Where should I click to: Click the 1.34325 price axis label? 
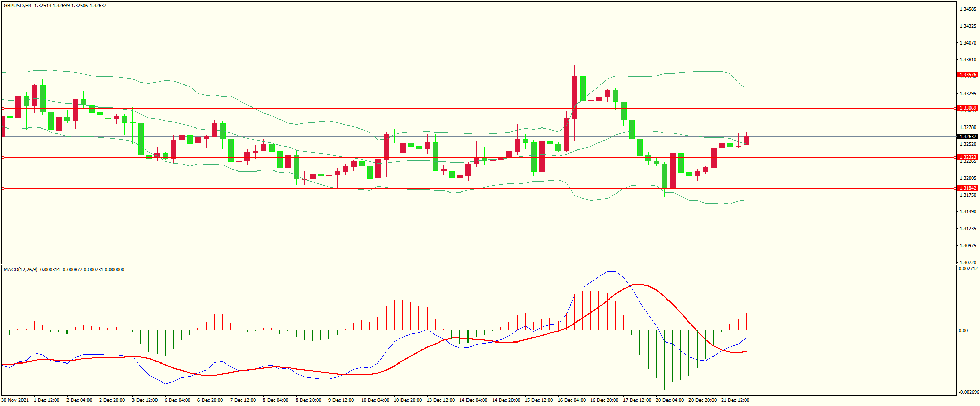pos(968,26)
